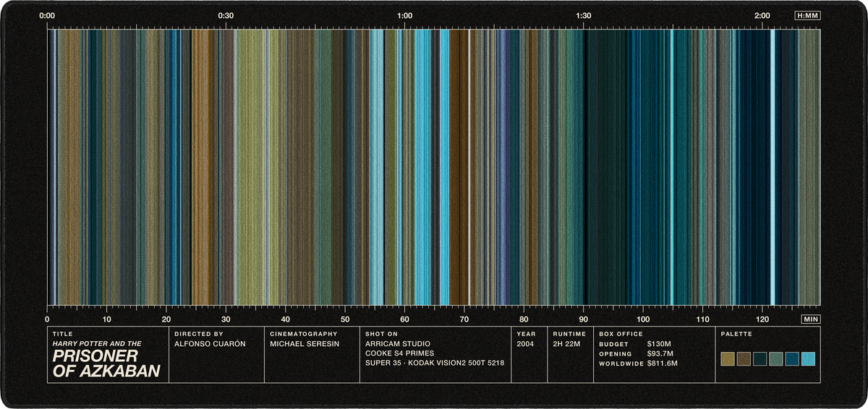Click the H:MM unit badge
This screenshot has width=868, height=409.
pyautogui.click(x=807, y=15)
